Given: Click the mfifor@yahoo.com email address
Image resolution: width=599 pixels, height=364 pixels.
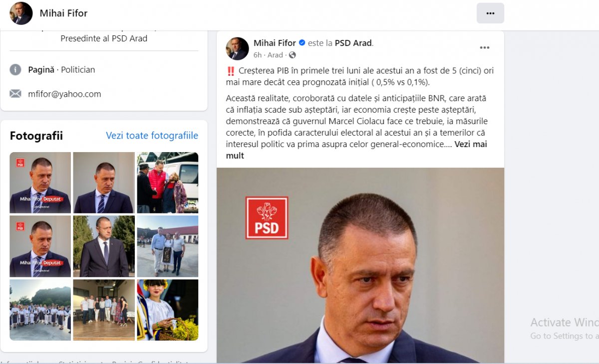Looking at the screenshot, I should point(64,94).
